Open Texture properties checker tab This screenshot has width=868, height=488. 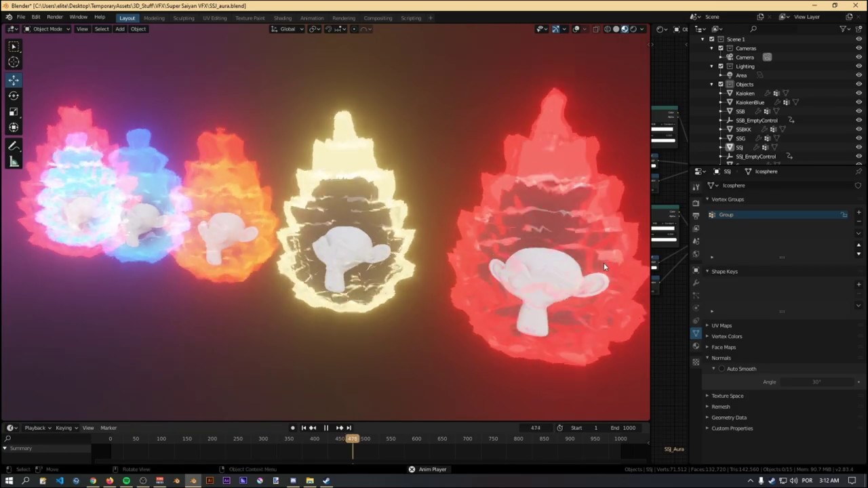[x=696, y=362]
